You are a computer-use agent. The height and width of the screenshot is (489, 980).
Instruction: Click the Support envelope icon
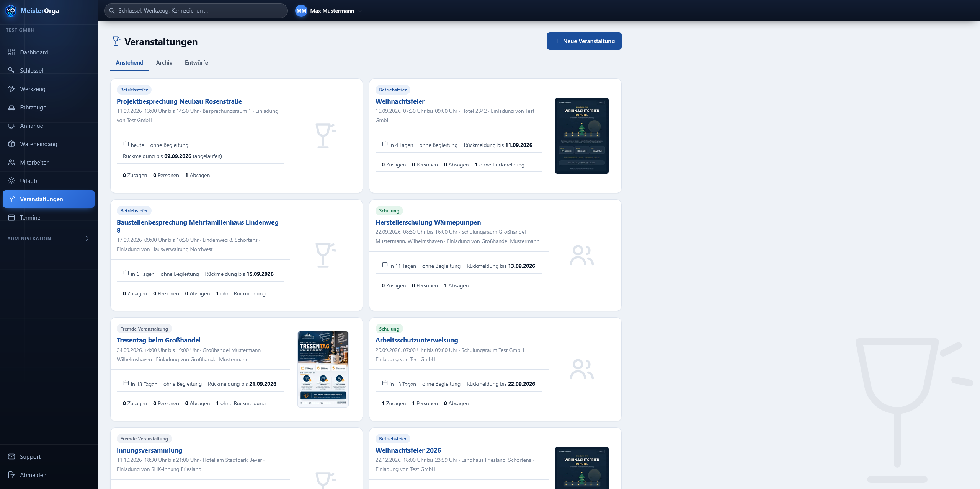point(11,456)
